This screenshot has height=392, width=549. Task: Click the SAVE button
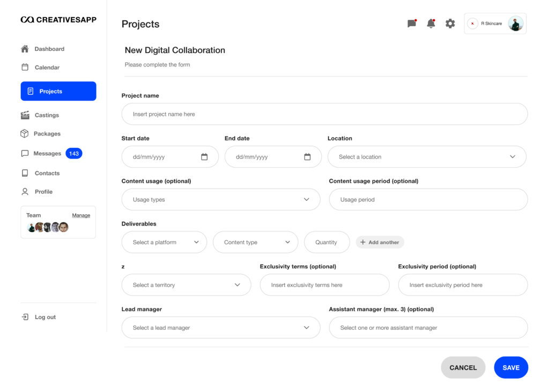511,367
